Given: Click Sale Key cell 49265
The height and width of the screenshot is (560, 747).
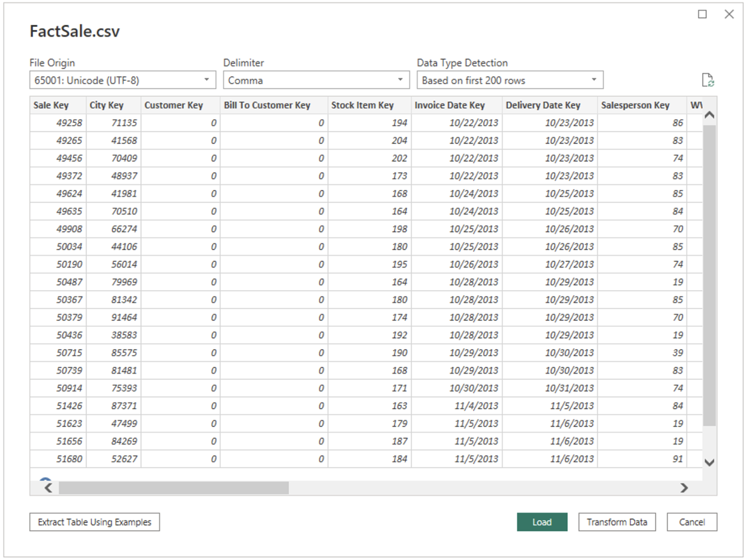Looking at the screenshot, I should pyautogui.click(x=58, y=140).
